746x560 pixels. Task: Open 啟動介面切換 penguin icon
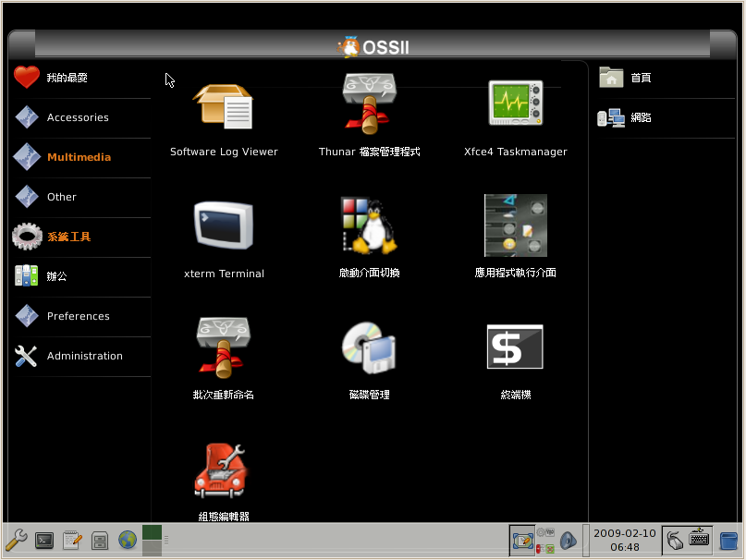coord(369,226)
